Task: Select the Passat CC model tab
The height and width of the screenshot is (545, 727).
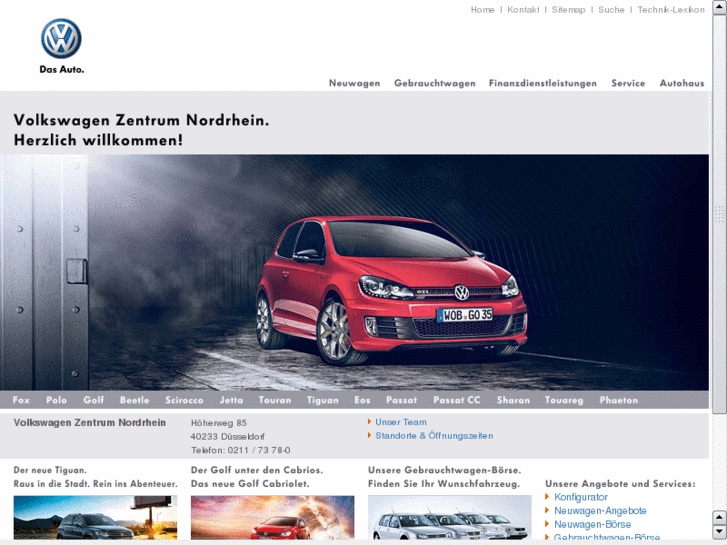Action: pyautogui.click(x=457, y=400)
